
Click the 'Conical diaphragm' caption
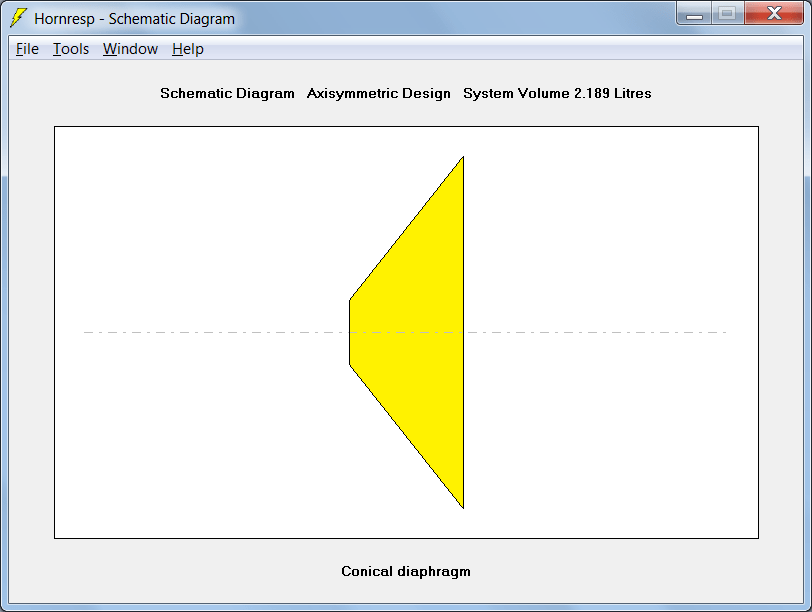(x=406, y=571)
